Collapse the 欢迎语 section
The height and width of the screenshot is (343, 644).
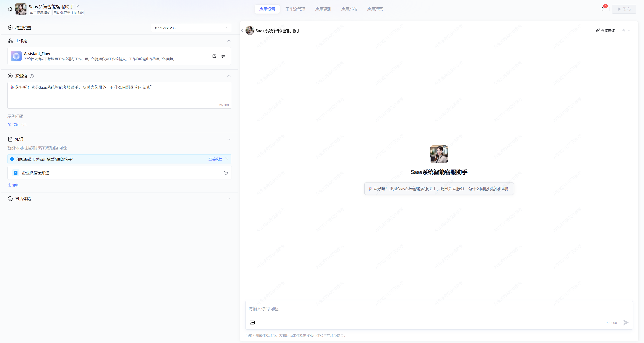click(x=229, y=76)
